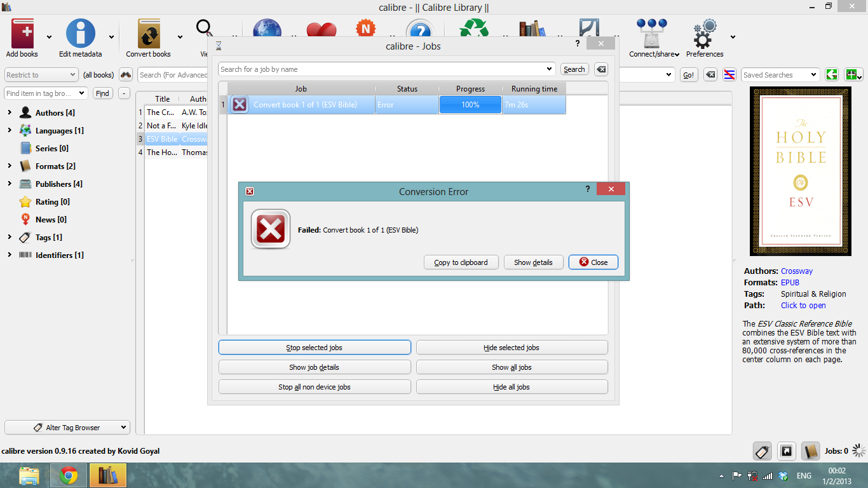
Task: Click Show job details button
Action: point(315,367)
